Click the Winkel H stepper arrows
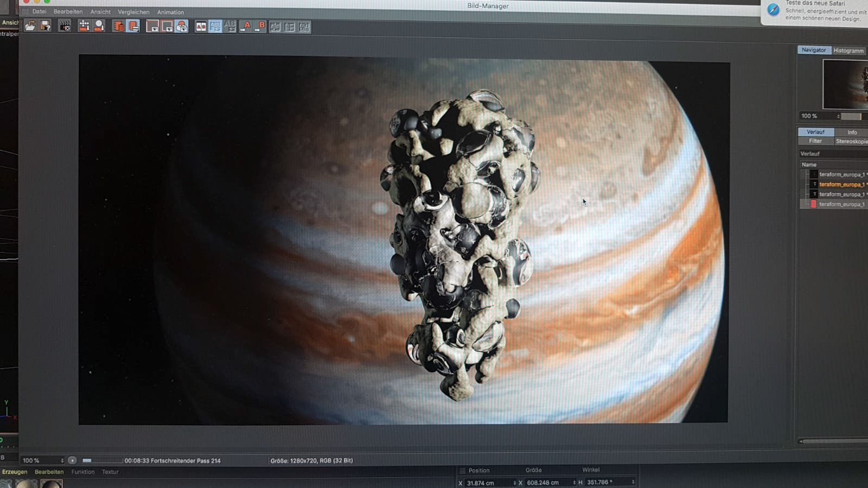This screenshot has width=868, height=488. tap(633, 482)
